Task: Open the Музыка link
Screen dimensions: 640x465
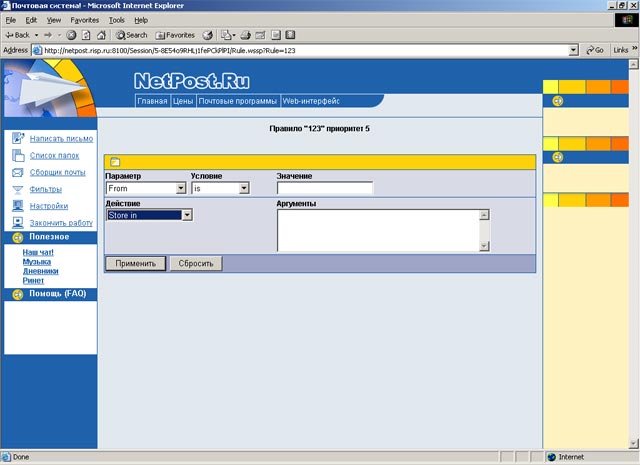Action: click(37, 262)
